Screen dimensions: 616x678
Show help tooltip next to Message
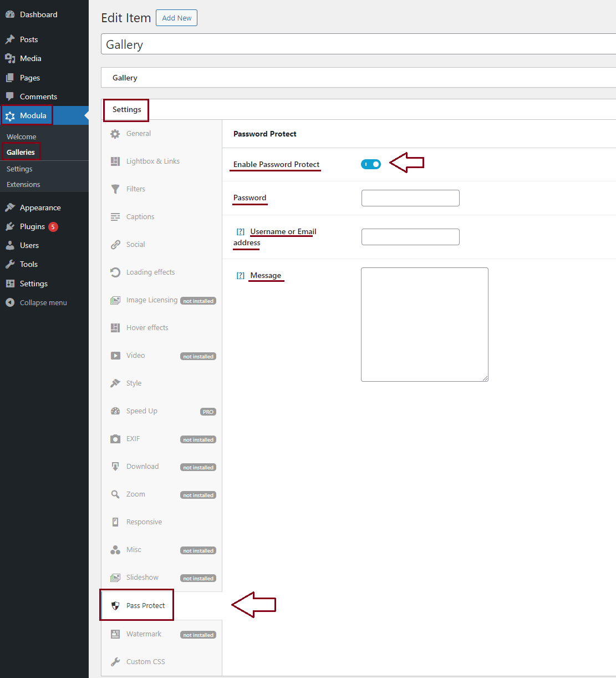coord(241,276)
